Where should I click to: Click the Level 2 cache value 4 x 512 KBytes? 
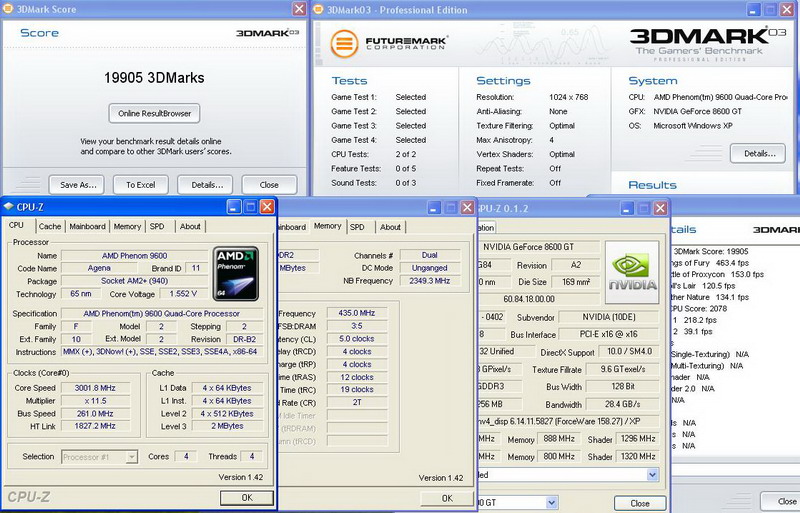click(227, 413)
